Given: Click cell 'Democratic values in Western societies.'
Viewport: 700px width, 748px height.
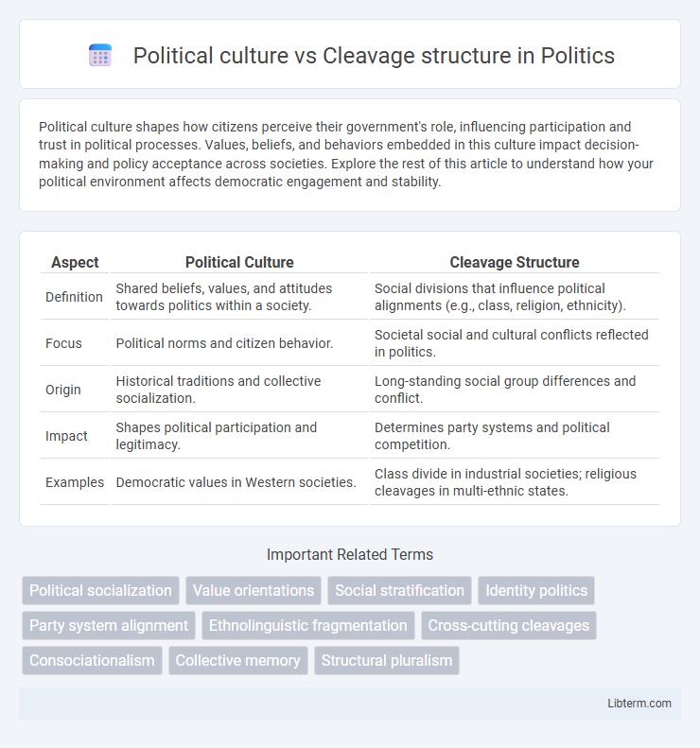Looking at the screenshot, I should (x=239, y=482).
